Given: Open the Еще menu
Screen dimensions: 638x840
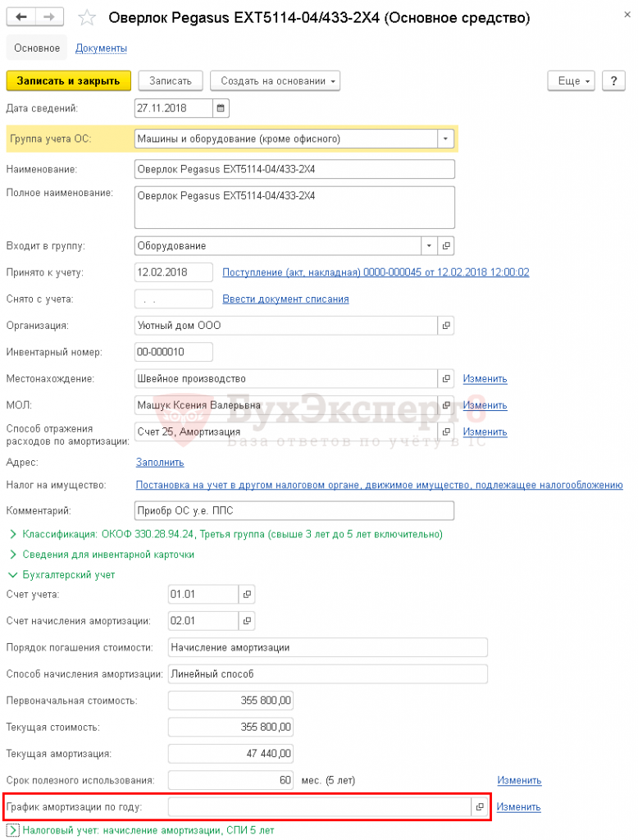Looking at the screenshot, I should point(571,81).
